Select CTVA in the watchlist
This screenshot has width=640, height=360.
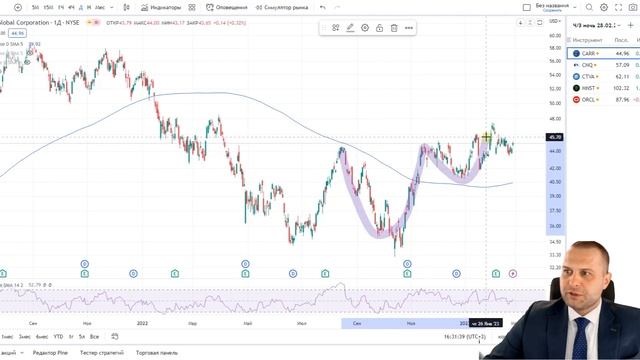(604, 76)
